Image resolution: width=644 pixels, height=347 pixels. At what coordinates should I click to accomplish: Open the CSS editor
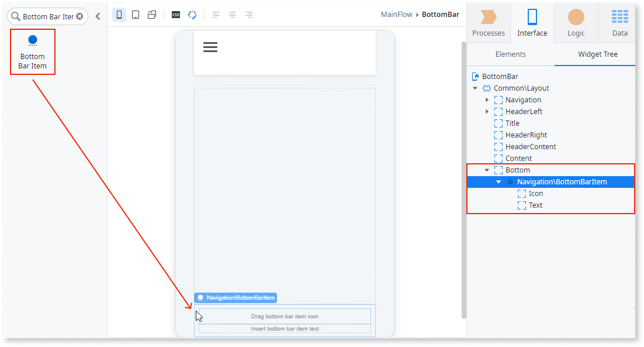[175, 16]
